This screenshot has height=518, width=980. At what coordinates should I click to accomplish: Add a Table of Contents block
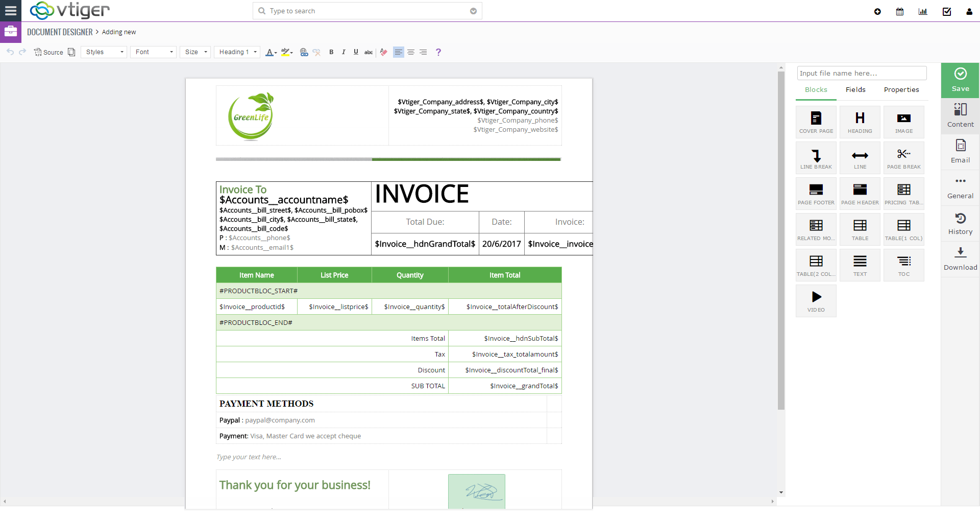click(903, 265)
